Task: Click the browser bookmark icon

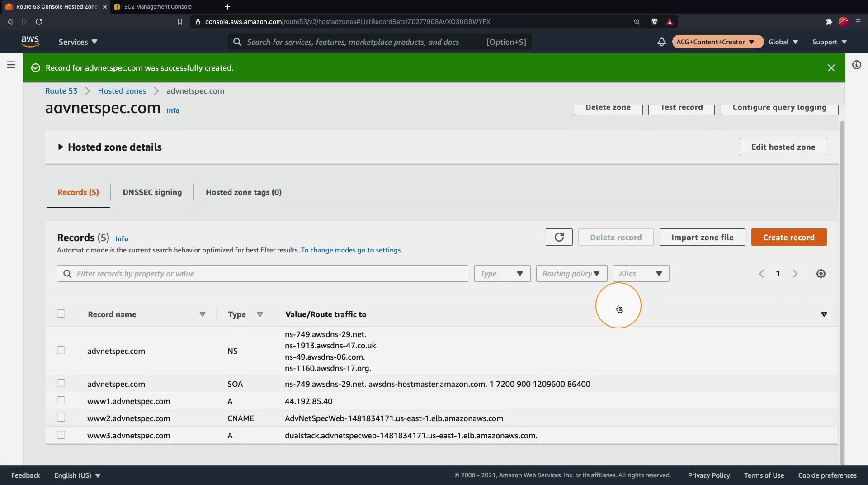Action: (179, 22)
